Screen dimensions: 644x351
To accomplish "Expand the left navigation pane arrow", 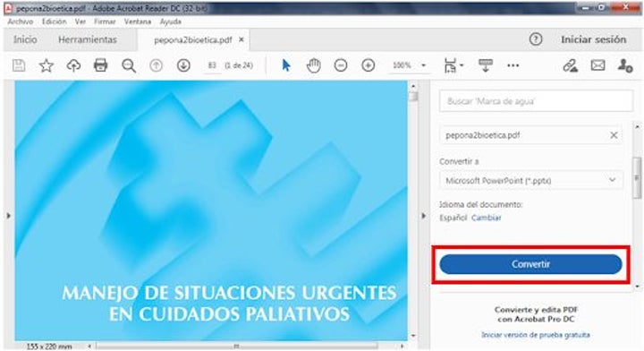I will [x=9, y=216].
